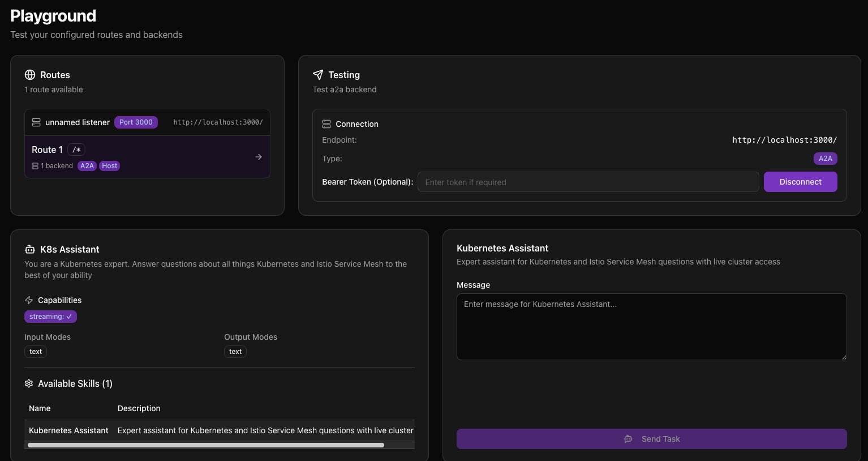Select the server icon beside unnamed listener
Screen dimensions: 868x461
[36, 122]
